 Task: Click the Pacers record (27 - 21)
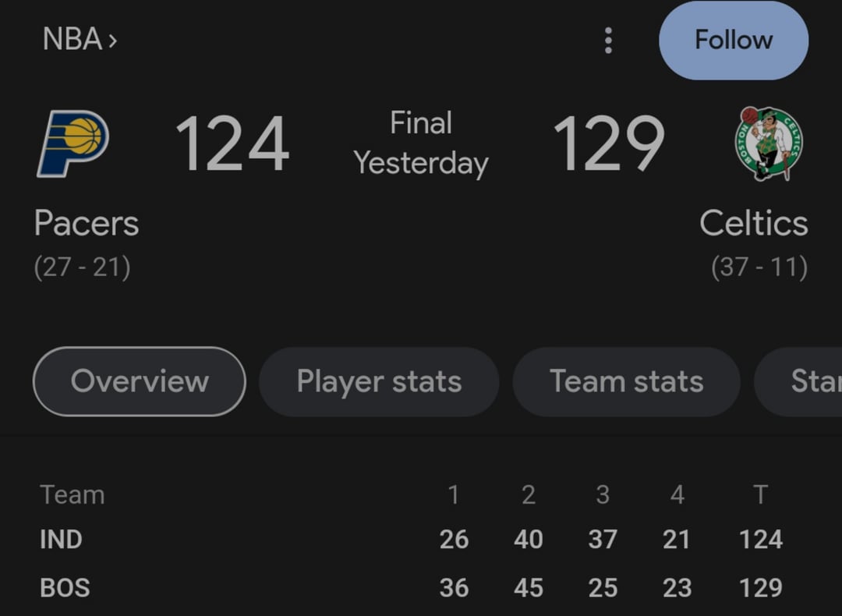click(82, 267)
